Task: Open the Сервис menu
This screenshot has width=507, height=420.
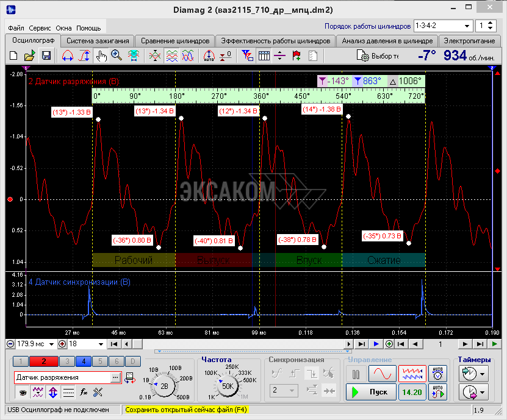Action: [40, 28]
